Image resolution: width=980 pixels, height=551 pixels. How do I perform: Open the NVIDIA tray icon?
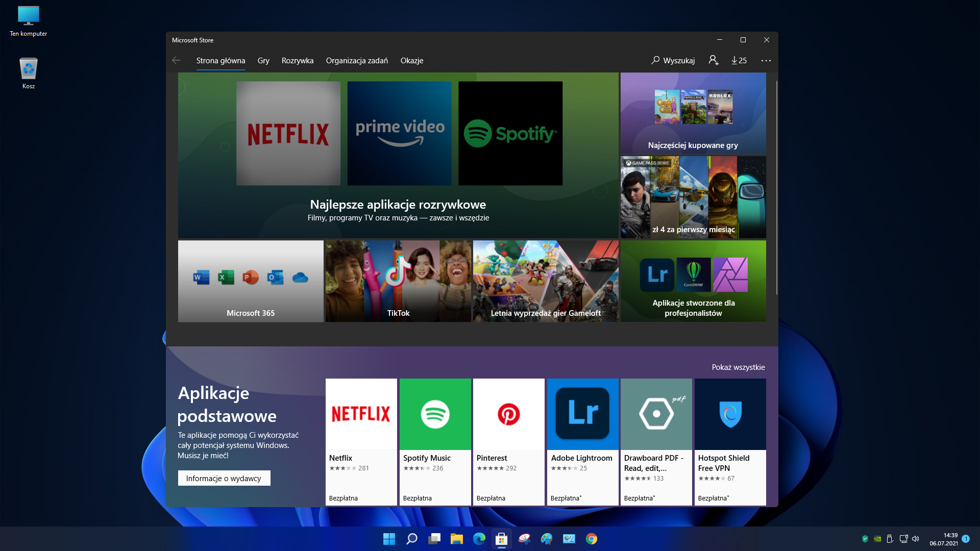point(877,539)
